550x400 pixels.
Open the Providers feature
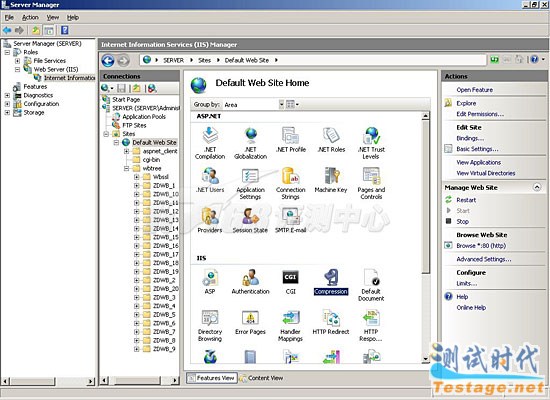(x=210, y=220)
